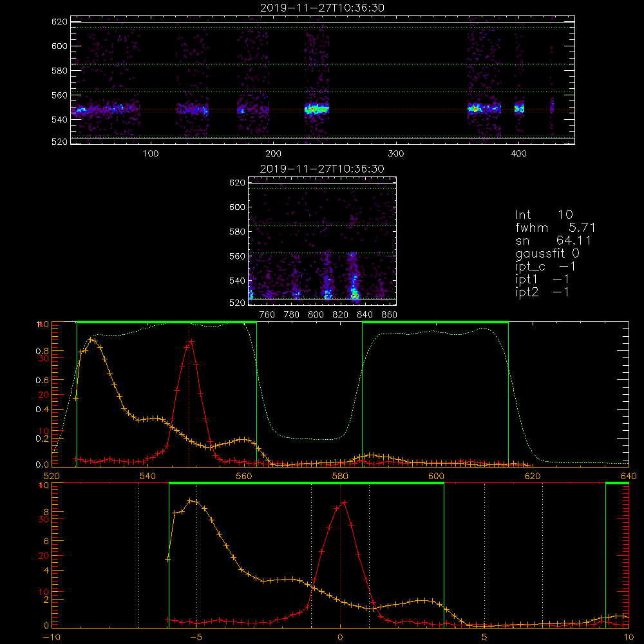Click the brightest emission patch near 235 in top spectrogram
Screen dimensions: 644x644
coord(317,109)
